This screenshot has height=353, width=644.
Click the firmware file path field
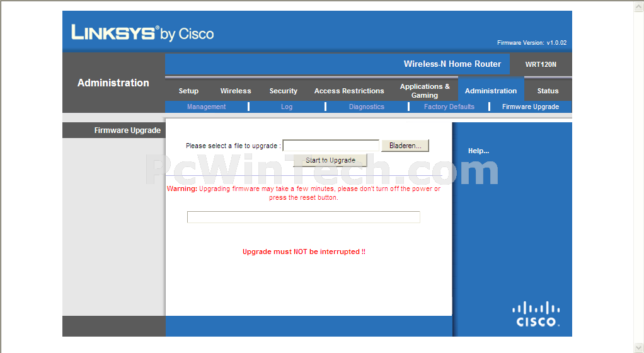(331, 146)
